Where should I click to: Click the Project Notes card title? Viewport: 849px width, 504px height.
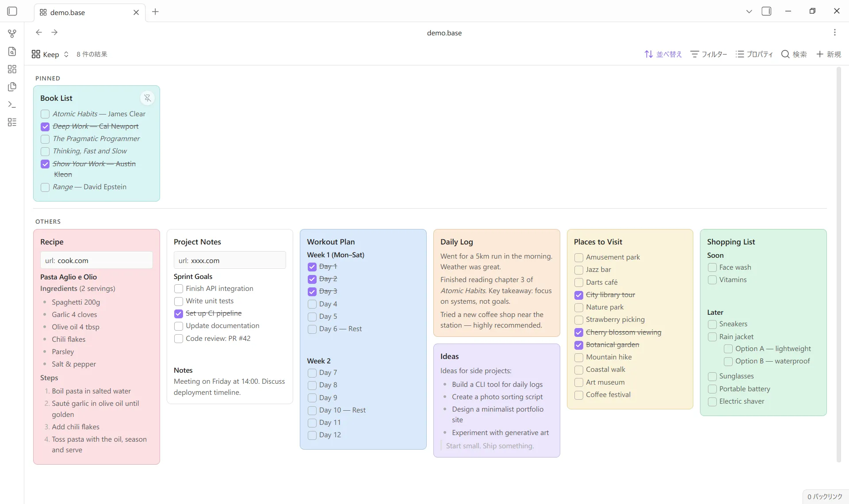click(x=197, y=242)
